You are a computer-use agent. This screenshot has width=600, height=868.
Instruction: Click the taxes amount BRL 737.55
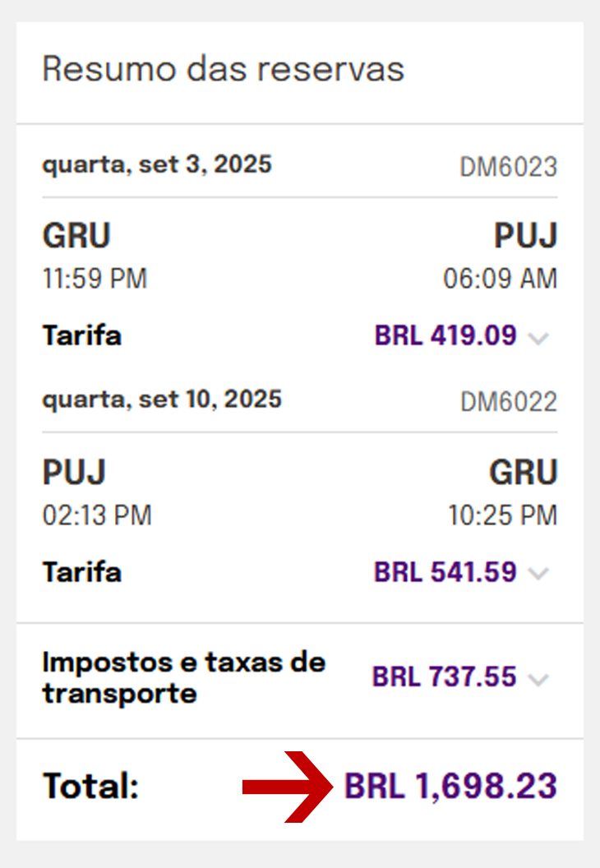click(x=444, y=677)
